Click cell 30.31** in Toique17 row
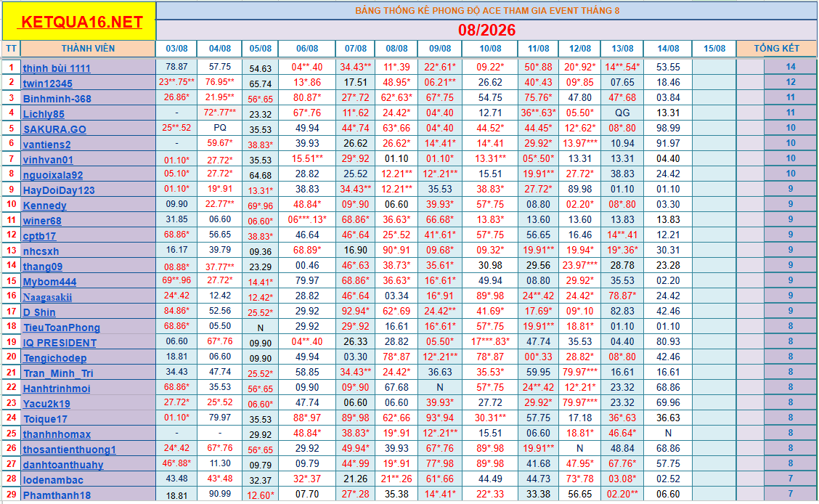Screen dimensions: 819x504 pos(490,418)
